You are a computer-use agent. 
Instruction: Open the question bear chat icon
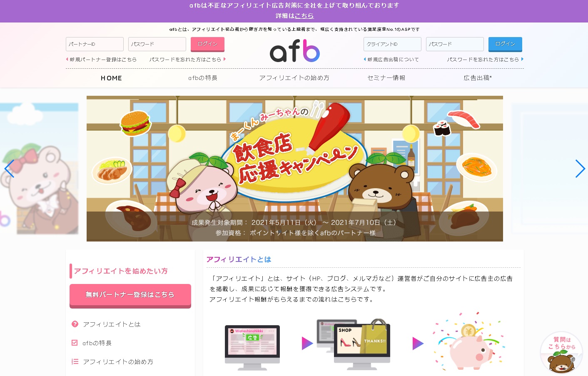pyautogui.click(x=561, y=353)
